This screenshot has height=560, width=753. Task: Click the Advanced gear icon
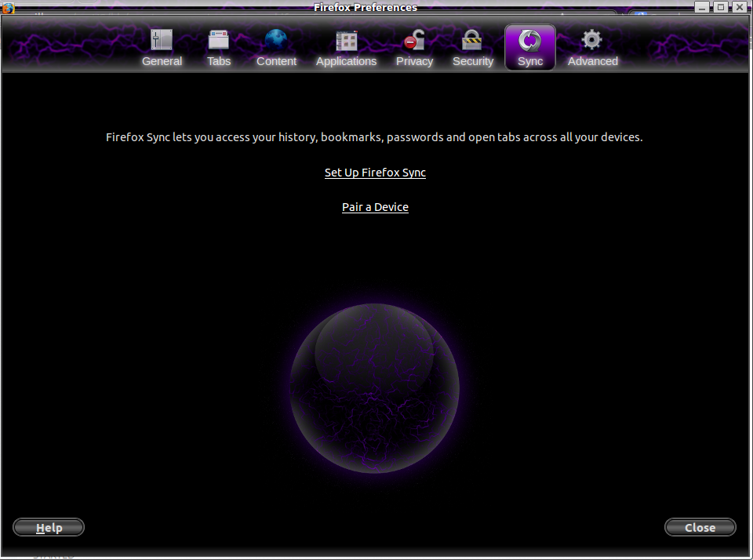click(592, 40)
